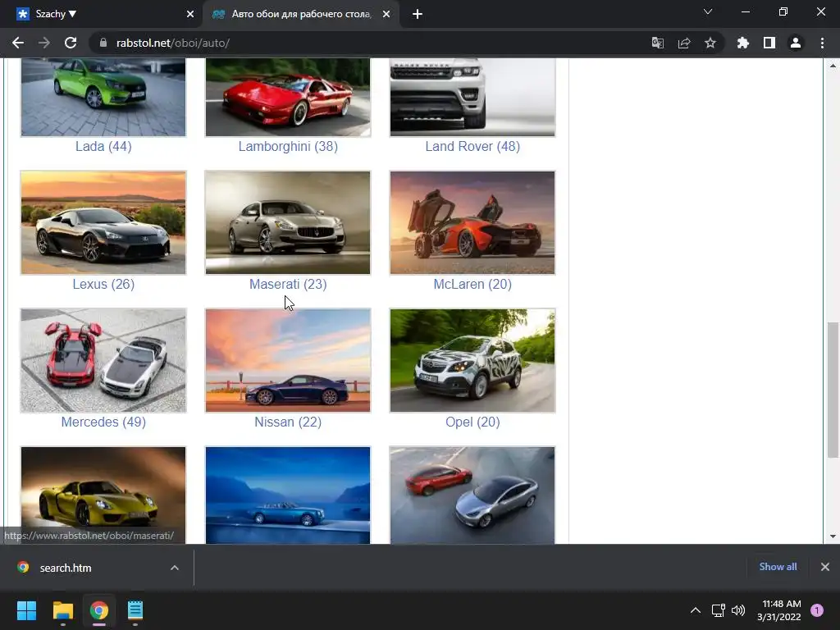Click the page scroll-up arrow
This screenshot has height=630, width=840.
click(x=833, y=66)
